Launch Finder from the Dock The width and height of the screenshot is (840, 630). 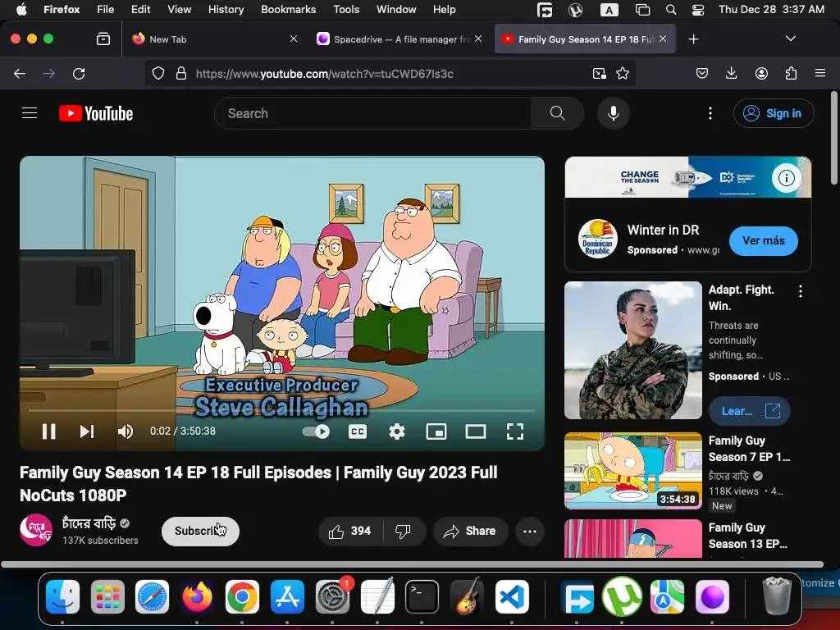[62, 596]
